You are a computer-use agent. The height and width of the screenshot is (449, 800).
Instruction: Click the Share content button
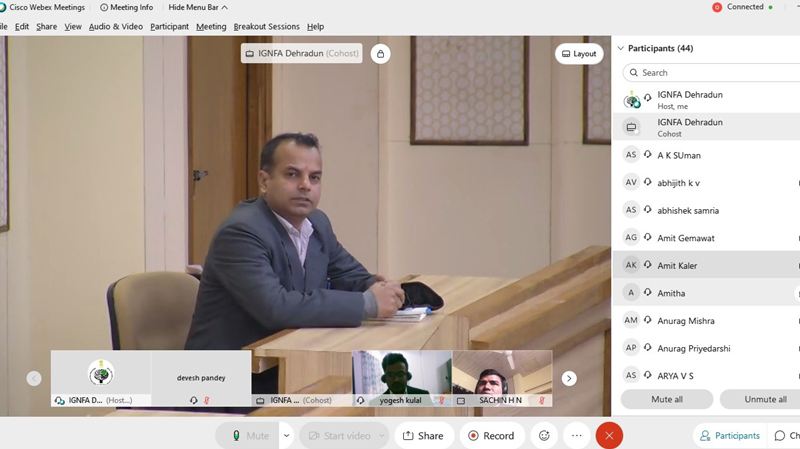click(x=423, y=436)
